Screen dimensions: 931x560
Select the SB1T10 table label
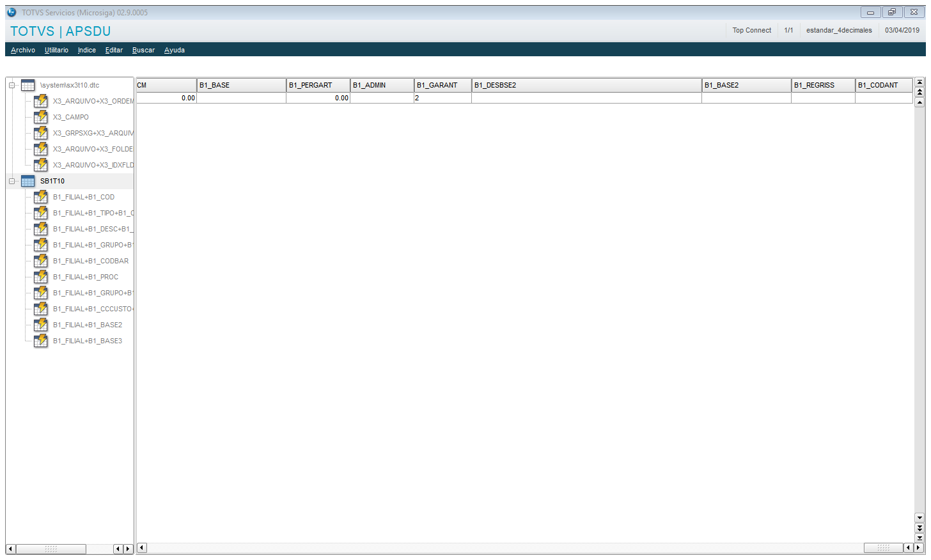(52, 181)
